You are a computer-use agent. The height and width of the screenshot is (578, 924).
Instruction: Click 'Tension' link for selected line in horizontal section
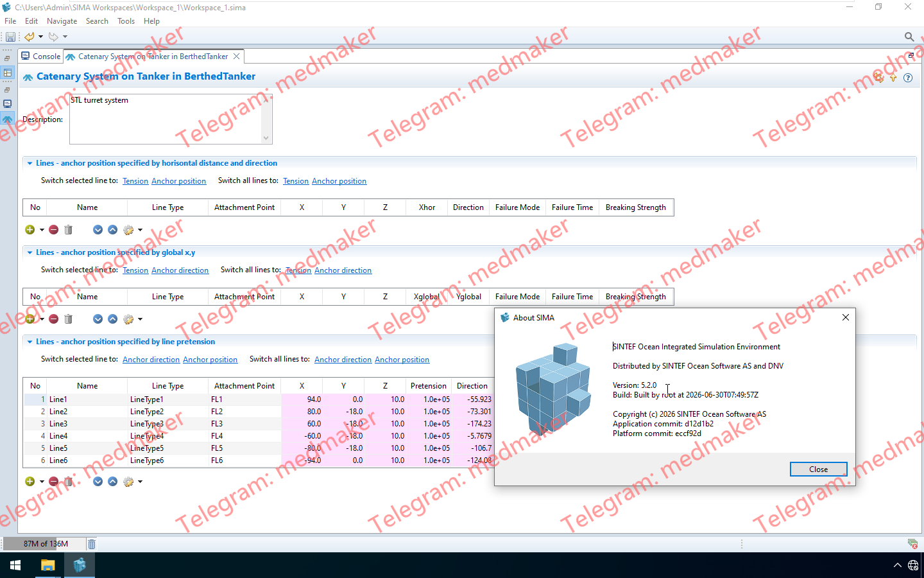[135, 181]
